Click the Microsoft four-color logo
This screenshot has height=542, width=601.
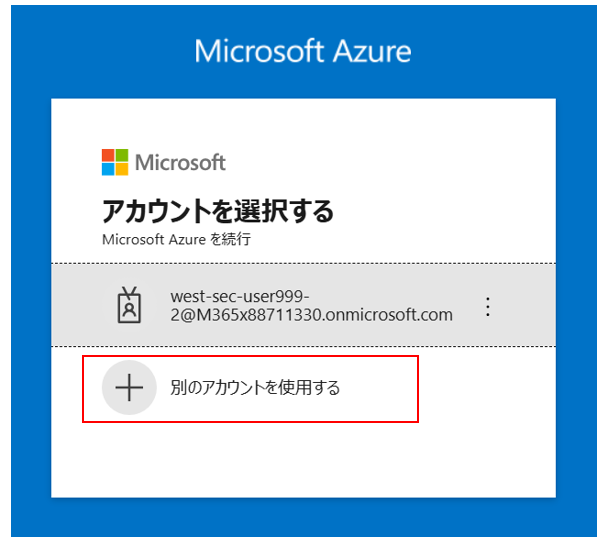(115, 162)
